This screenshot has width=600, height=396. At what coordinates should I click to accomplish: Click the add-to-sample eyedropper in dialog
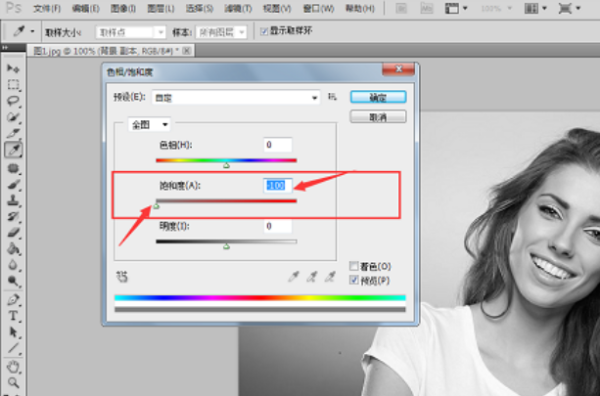coord(312,276)
